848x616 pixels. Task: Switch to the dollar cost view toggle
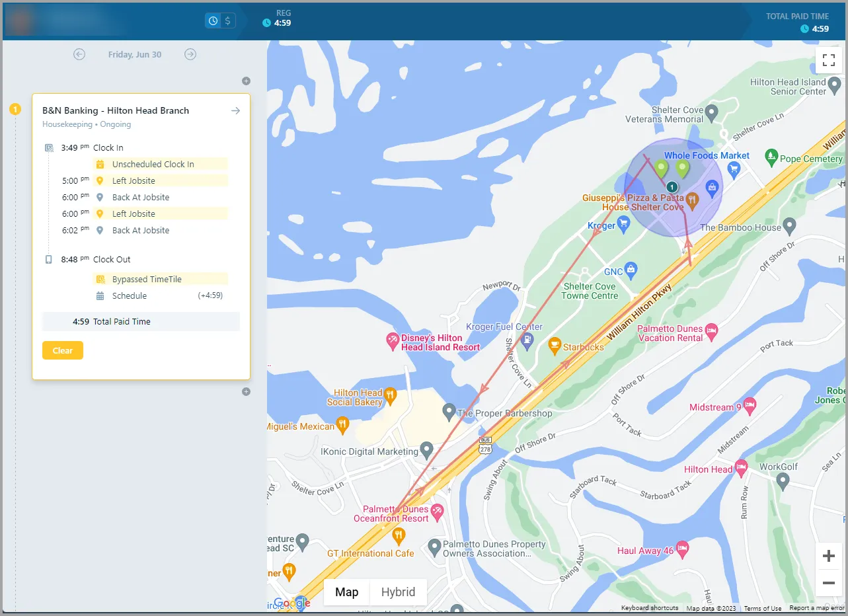[x=227, y=21]
